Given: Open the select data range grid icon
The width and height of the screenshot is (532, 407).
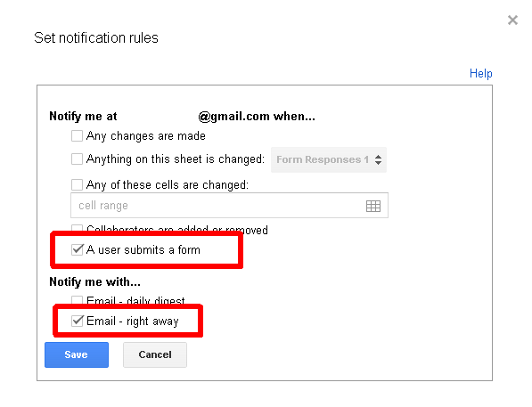Looking at the screenshot, I should click(373, 206).
